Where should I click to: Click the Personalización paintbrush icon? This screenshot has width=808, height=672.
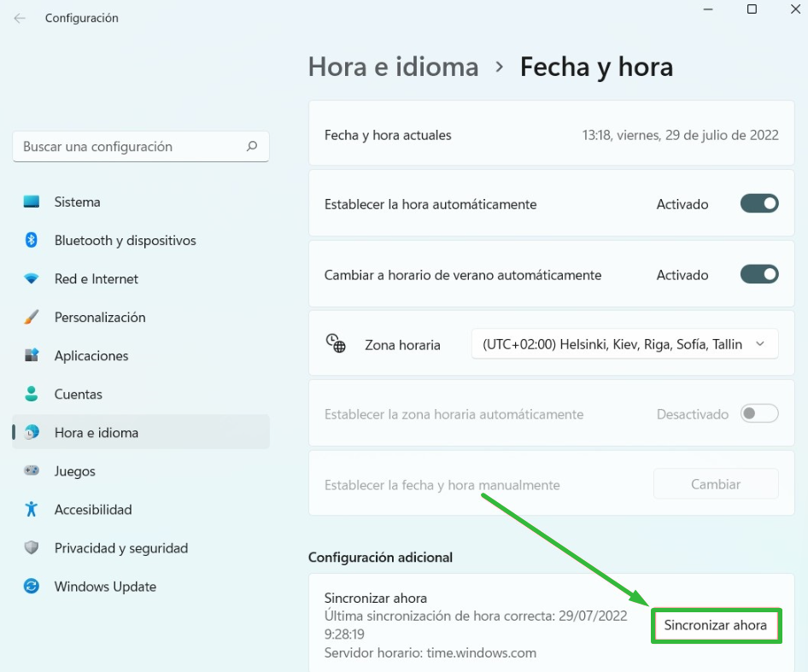point(32,317)
